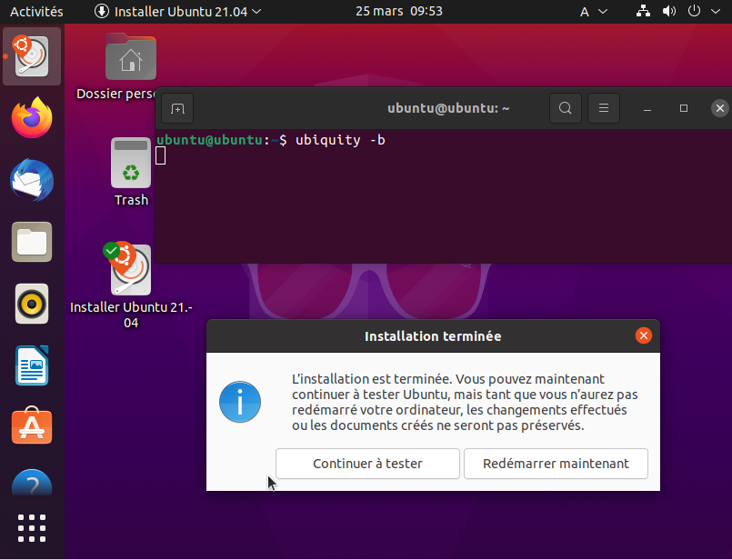
Task: Minimize the terminal window
Action: pyautogui.click(x=647, y=109)
